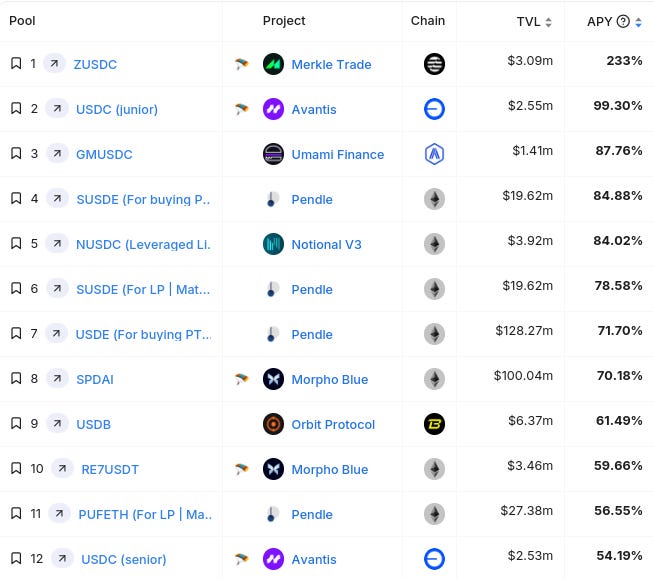Open external link arrow for RE7USDT
Viewport: 654px width, 579px height.
[x=62, y=468]
